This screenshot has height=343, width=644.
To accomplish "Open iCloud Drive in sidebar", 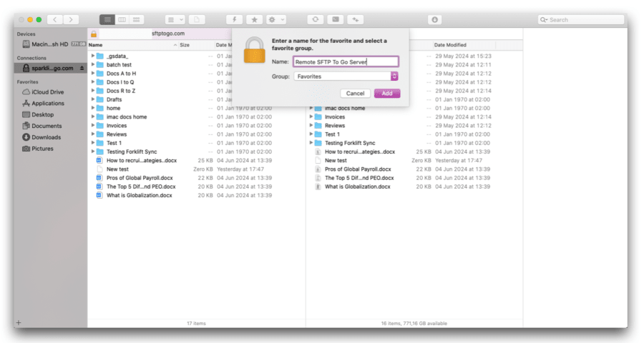I will click(48, 92).
